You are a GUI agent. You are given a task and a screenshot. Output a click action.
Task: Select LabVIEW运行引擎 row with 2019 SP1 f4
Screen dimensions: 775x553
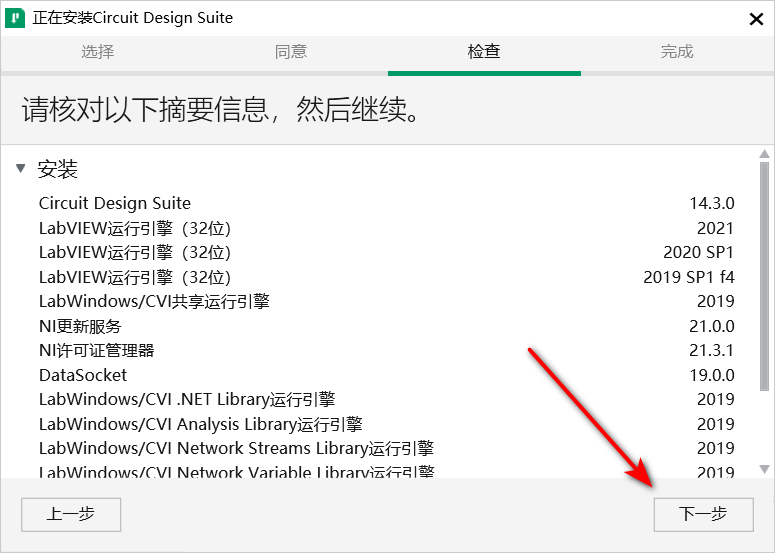(x=387, y=277)
